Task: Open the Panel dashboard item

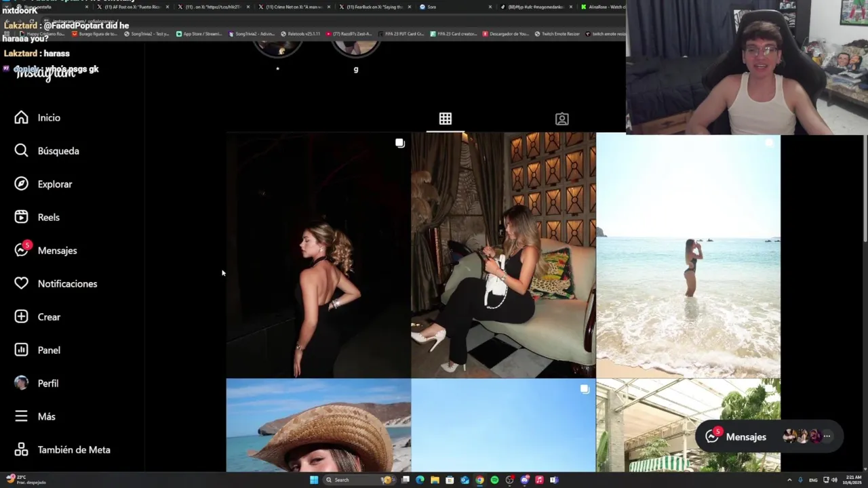Action: click(x=38, y=350)
